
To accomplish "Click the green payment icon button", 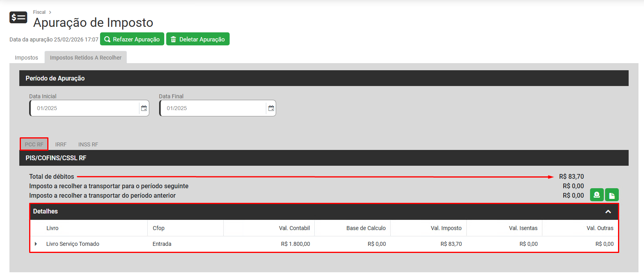I will point(597,195).
